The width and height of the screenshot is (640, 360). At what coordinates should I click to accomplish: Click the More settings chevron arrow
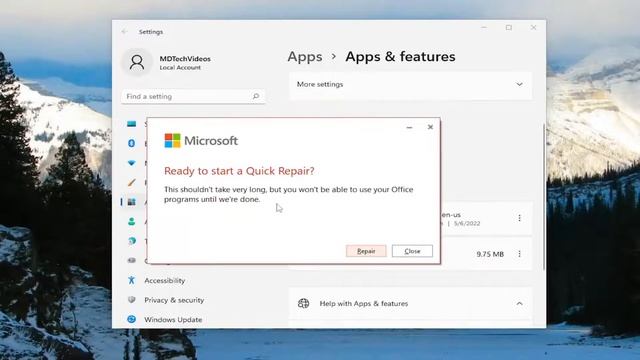pos(519,84)
